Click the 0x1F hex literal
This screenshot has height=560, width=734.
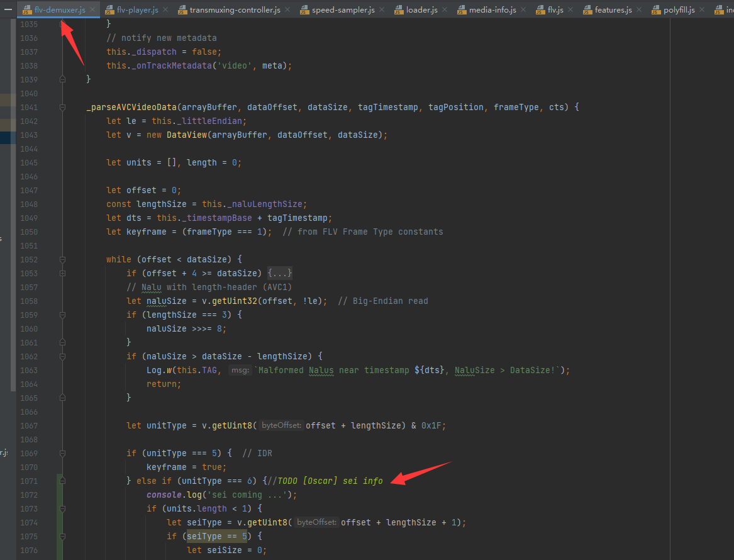tap(431, 425)
